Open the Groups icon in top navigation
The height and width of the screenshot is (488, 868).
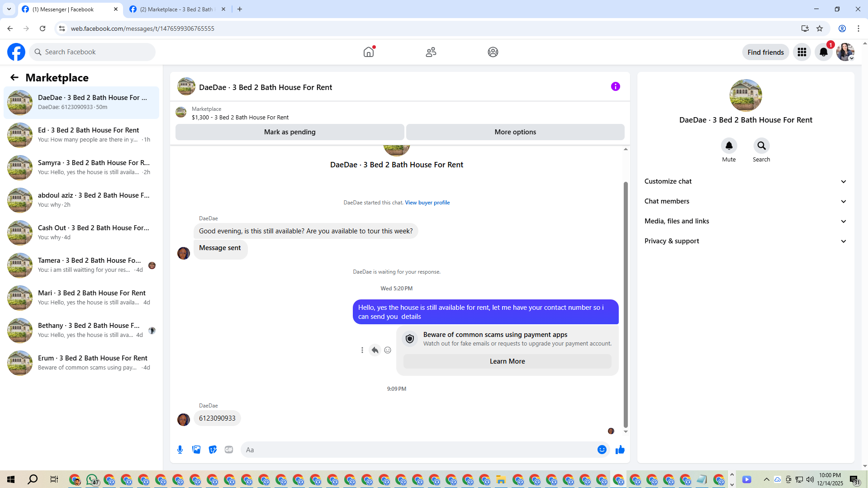coord(493,52)
